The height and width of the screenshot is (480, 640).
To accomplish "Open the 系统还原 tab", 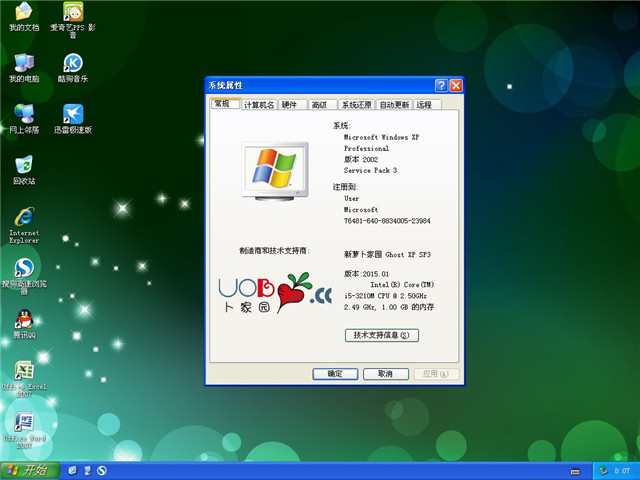I will (356, 104).
